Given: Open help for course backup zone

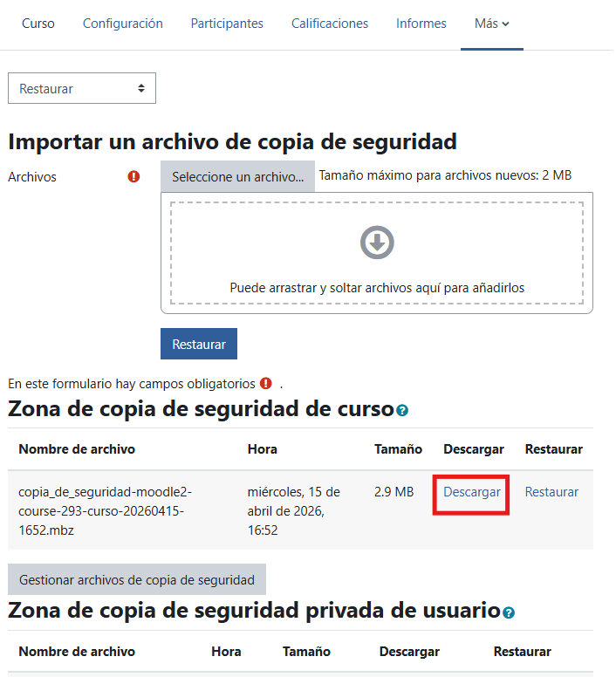Looking at the screenshot, I should tap(402, 410).
